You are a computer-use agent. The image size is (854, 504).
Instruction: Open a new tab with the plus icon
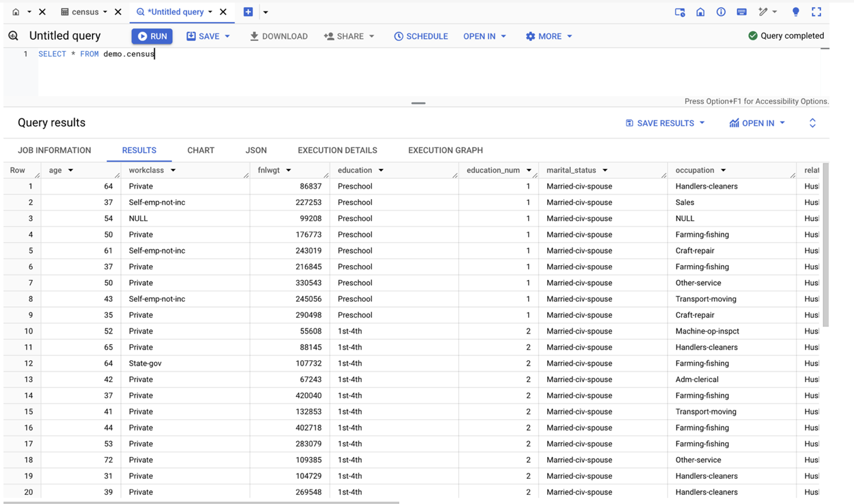(248, 12)
